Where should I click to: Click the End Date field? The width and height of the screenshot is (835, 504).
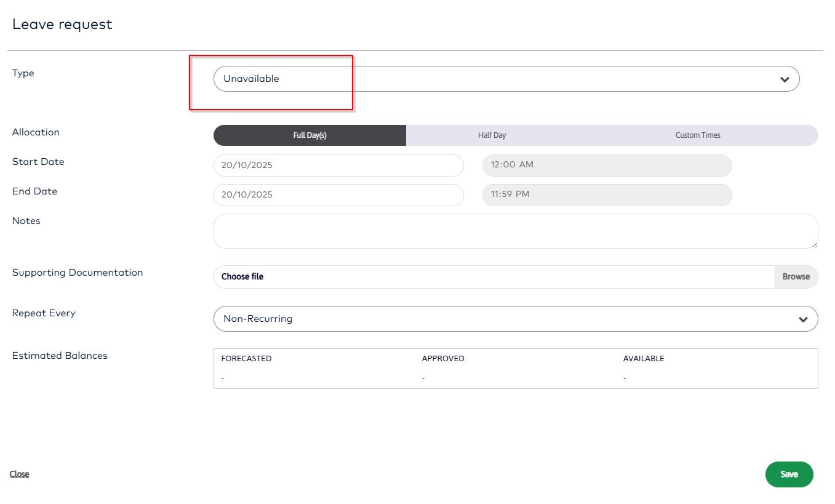(x=338, y=195)
